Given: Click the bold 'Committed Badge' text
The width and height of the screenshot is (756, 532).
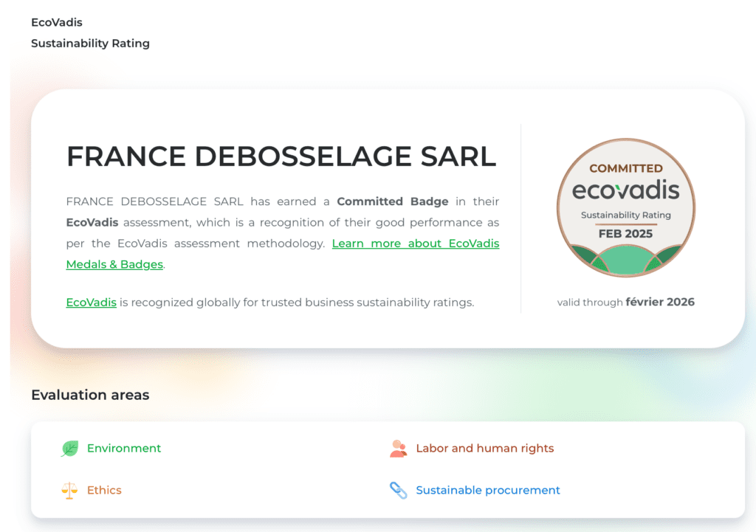Looking at the screenshot, I should tap(393, 201).
